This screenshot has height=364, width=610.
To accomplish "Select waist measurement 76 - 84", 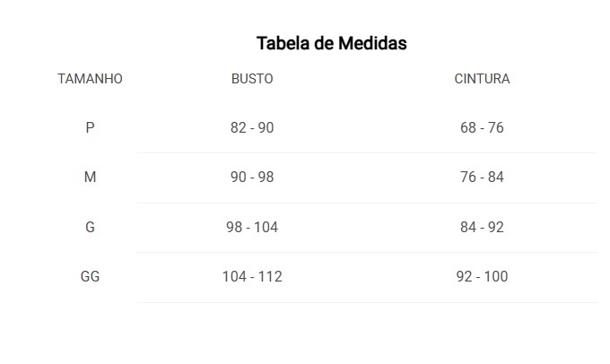I will [x=482, y=177].
